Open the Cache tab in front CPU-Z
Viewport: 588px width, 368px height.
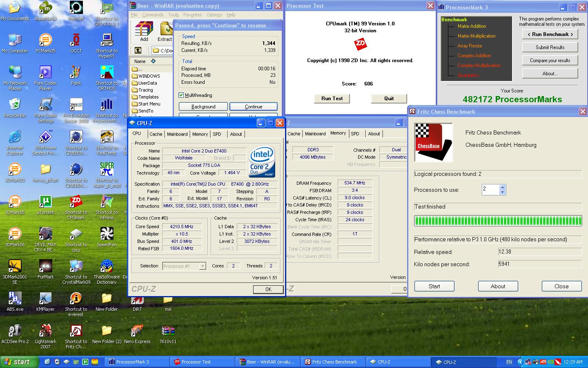156,134
